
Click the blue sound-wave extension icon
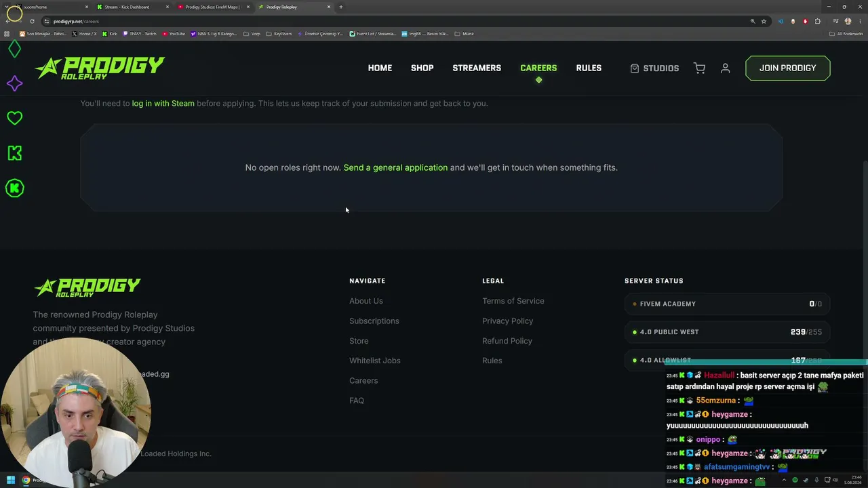point(781,21)
